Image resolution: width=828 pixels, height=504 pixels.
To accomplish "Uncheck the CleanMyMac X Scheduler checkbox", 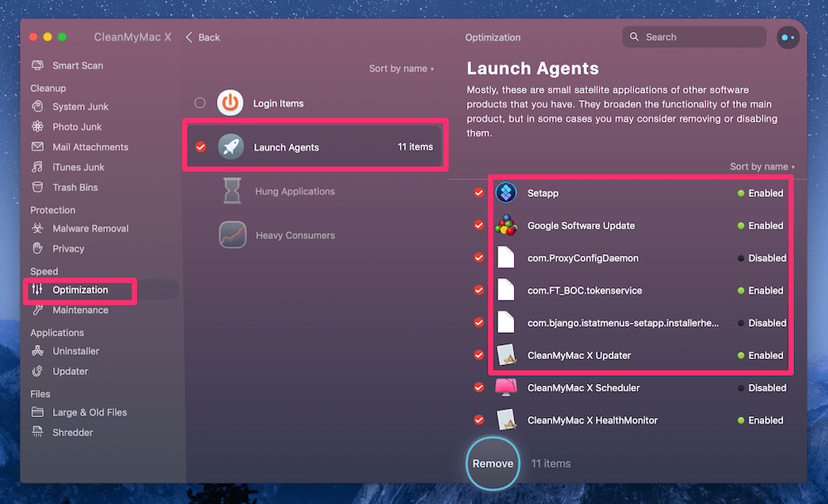I will coord(479,387).
